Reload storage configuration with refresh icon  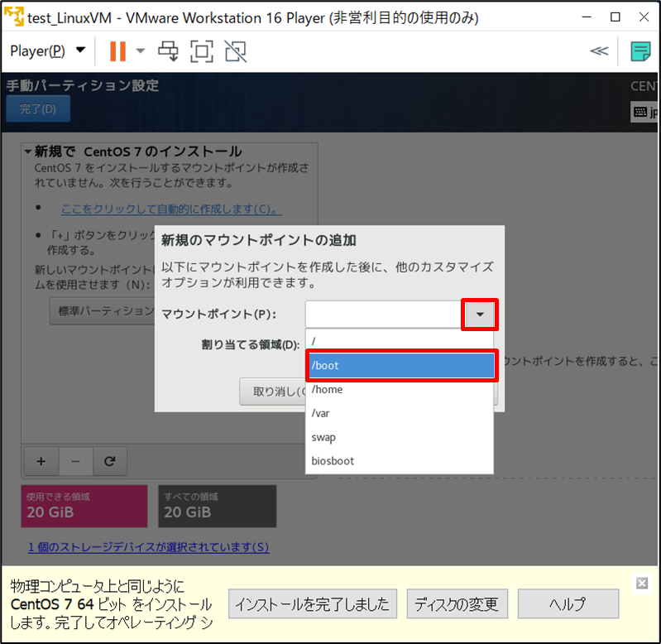point(109,461)
